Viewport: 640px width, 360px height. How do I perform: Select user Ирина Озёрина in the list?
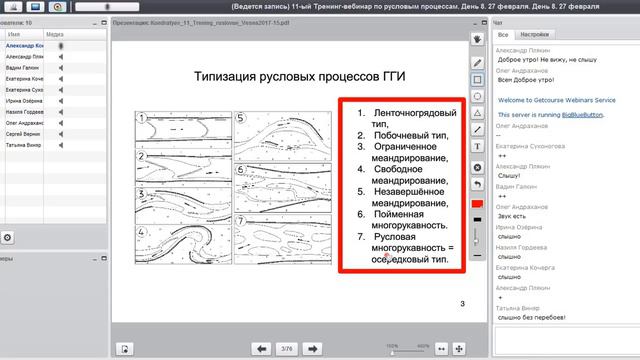pos(24,101)
